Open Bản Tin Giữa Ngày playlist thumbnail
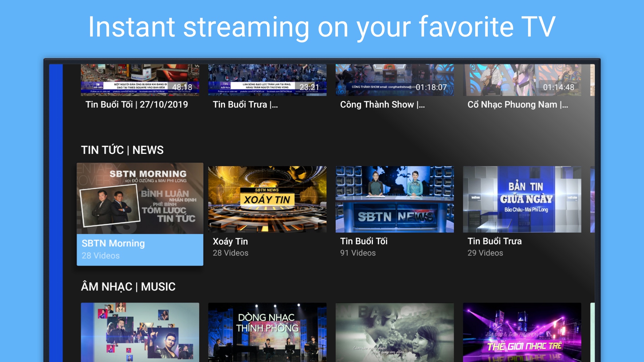The height and width of the screenshot is (362, 644). click(x=522, y=199)
